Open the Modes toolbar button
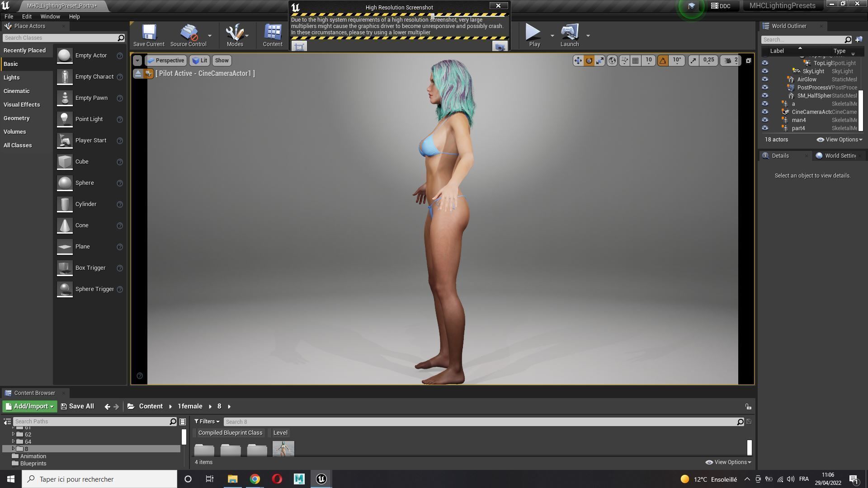 tap(235, 35)
